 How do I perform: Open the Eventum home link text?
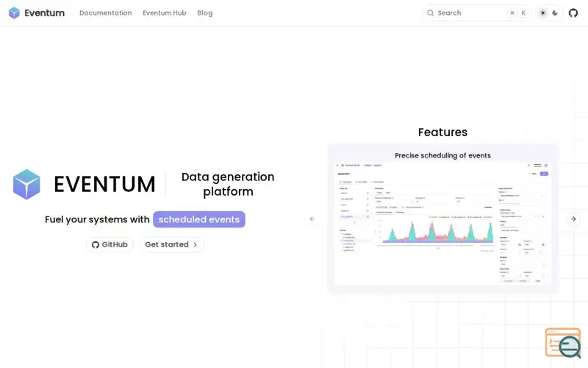click(44, 13)
